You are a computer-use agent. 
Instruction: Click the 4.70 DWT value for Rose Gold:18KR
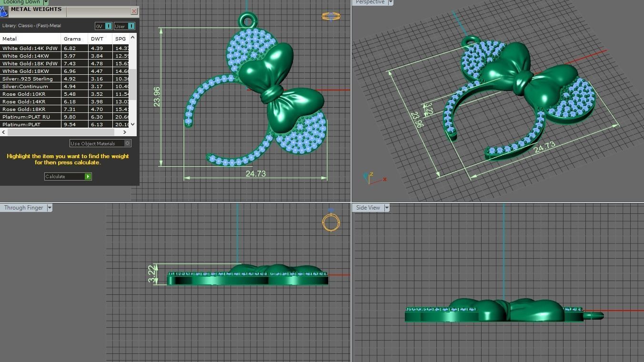[97, 109]
